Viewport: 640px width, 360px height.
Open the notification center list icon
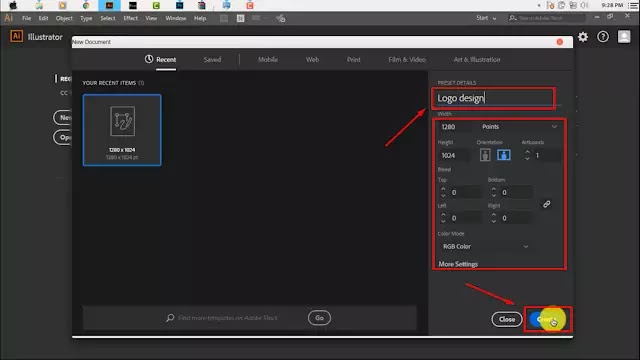click(633, 5)
